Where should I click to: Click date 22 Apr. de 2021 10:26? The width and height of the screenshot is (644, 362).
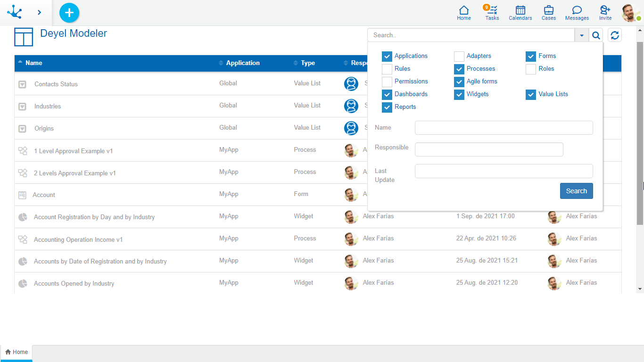tap(486, 238)
